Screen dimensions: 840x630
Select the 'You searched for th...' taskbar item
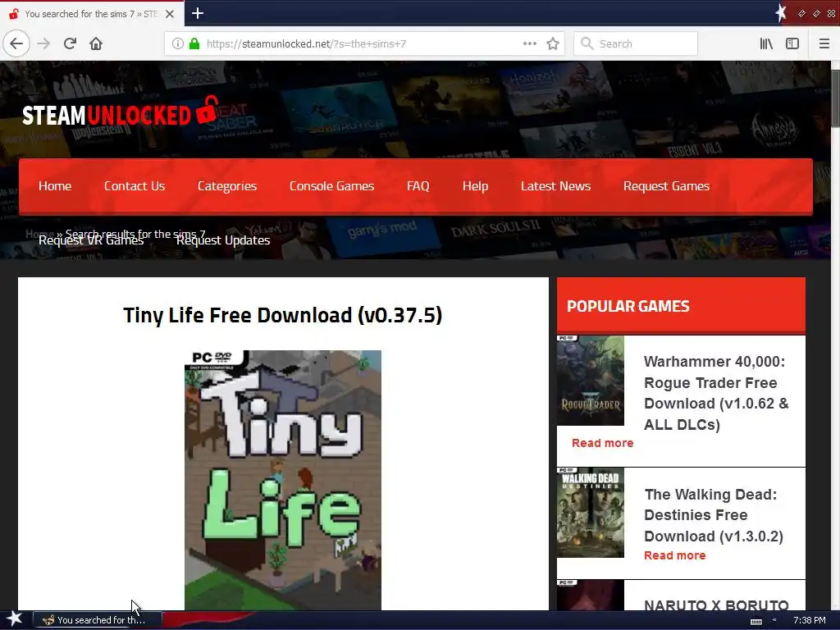pyautogui.click(x=98, y=620)
